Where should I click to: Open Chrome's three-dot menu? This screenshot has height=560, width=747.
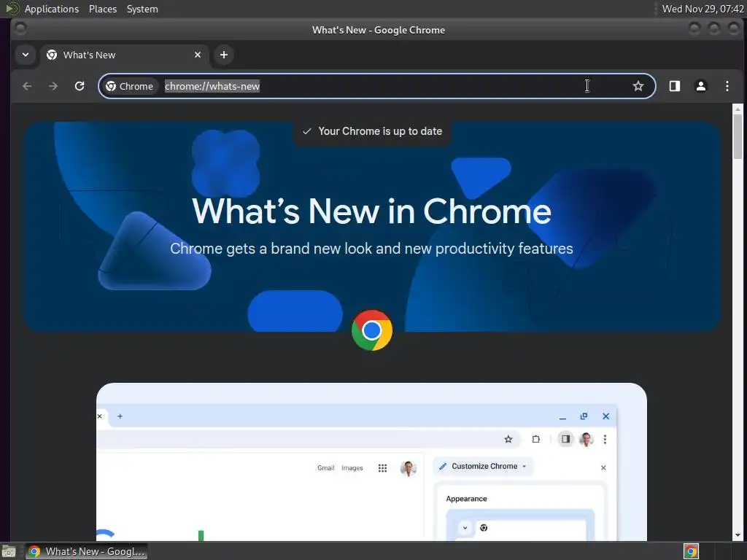(727, 86)
